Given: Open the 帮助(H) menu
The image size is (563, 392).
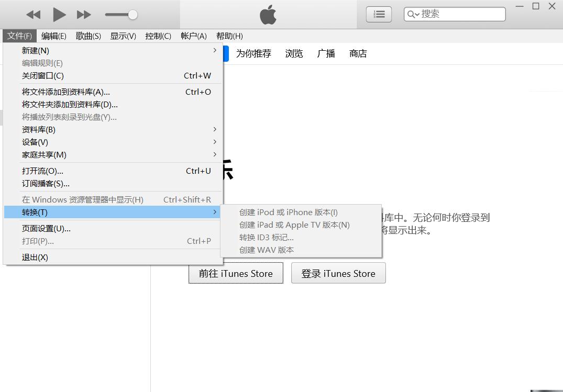Looking at the screenshot, I should [x=229, y=36].
